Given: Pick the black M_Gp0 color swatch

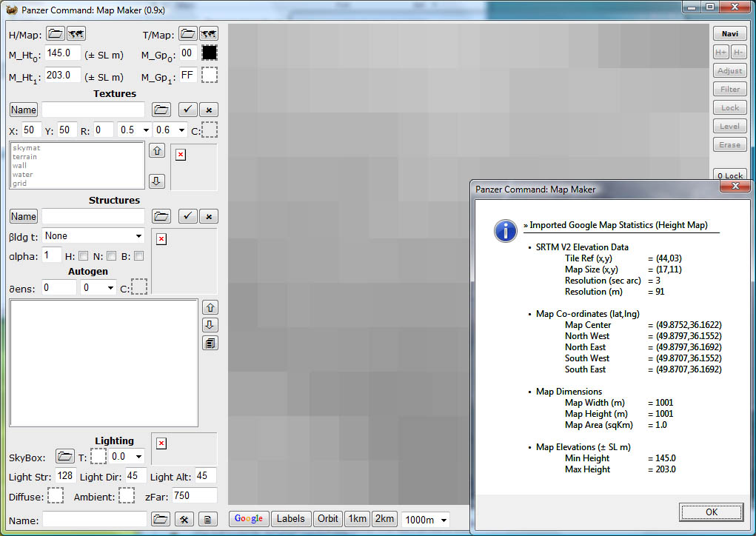Looking at the screenshot, I should 210,53.
